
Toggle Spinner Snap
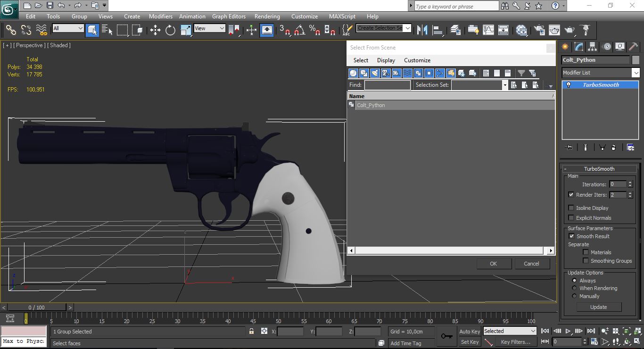pyautogui.click(x=330, y=30)
